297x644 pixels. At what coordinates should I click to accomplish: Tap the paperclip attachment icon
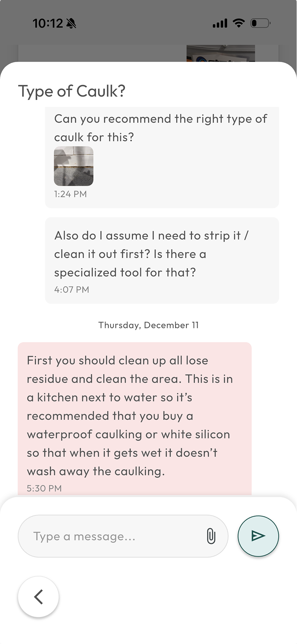pyautogui.click(x=211, y=536)
